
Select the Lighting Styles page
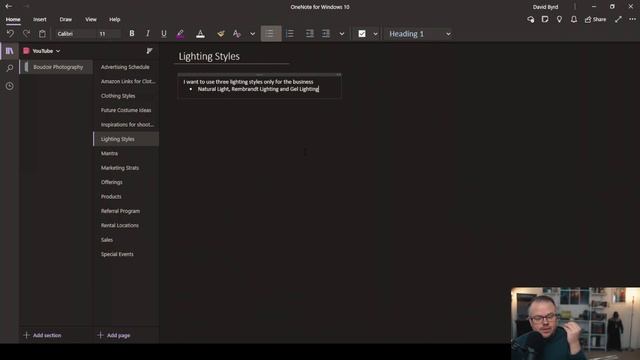click(x=126, y=139)
